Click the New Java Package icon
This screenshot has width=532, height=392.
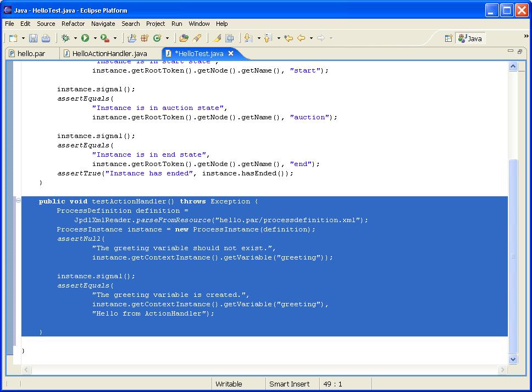145,38
